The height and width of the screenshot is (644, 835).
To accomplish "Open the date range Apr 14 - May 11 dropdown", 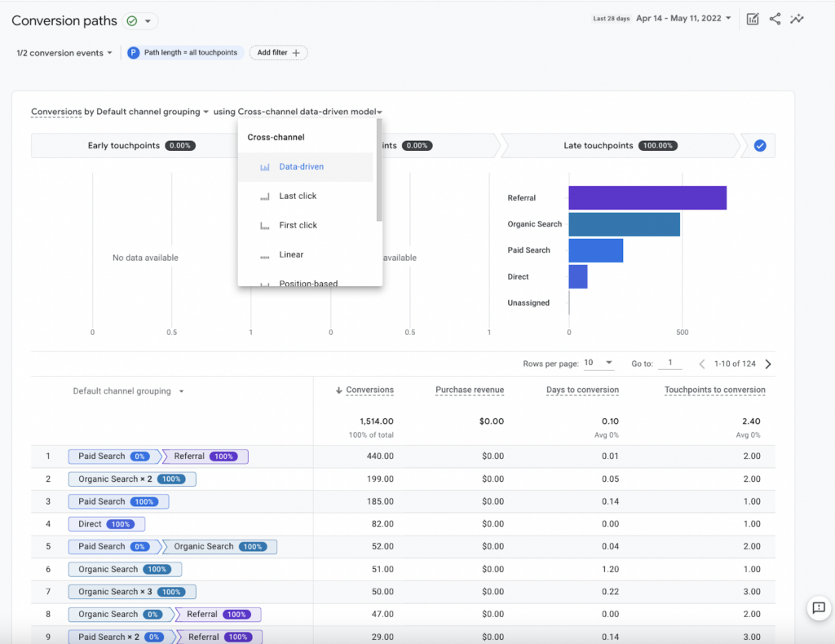I will tap(684, 19).
